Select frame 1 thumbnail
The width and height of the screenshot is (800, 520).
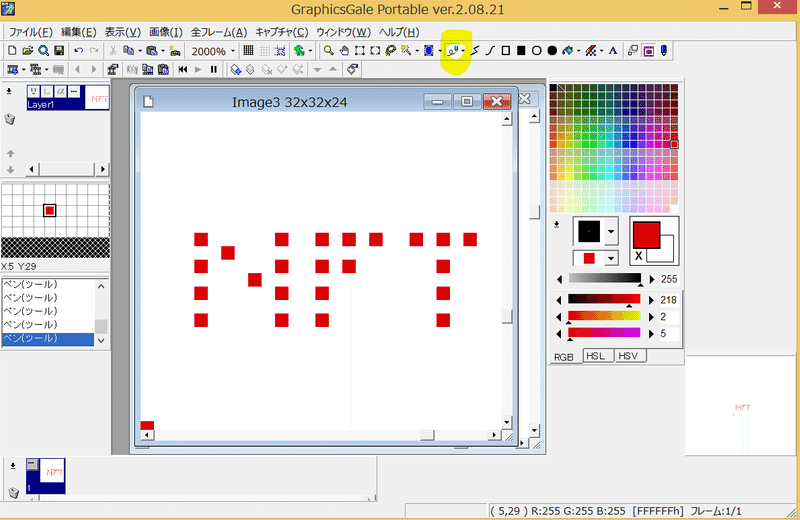46,476
